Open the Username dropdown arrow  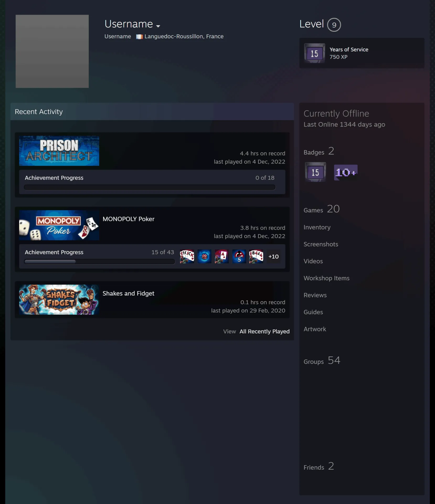[x=158, y=26]
